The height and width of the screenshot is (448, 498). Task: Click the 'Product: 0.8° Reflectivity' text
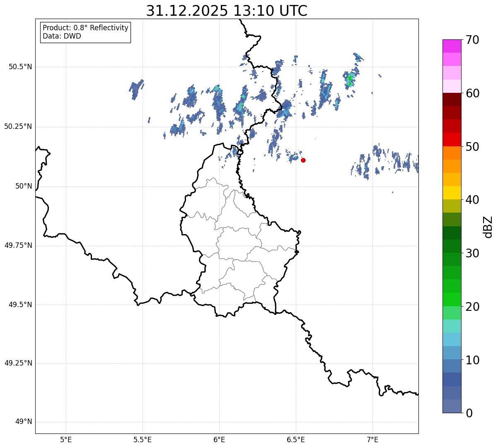click(x=86, y=28)
